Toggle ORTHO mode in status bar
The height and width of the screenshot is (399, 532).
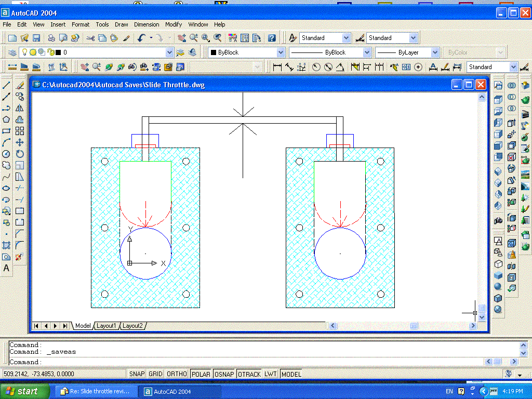click(177, 374)
